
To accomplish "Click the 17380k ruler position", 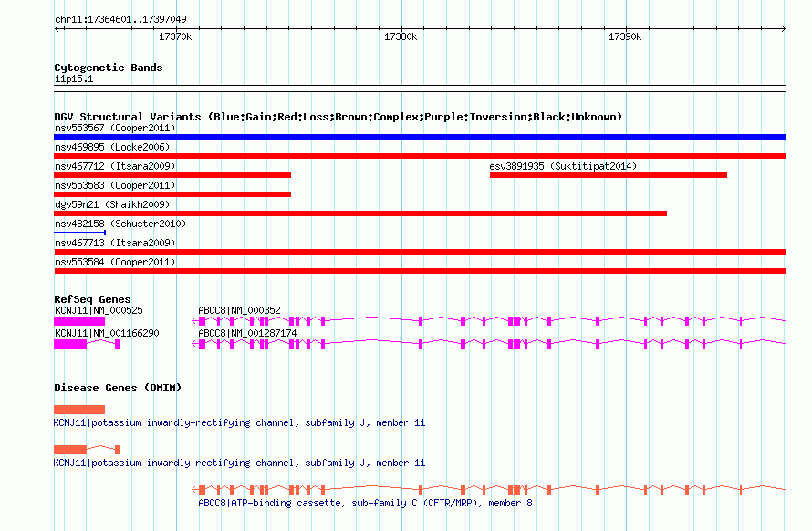I will [x=401, y=36].
